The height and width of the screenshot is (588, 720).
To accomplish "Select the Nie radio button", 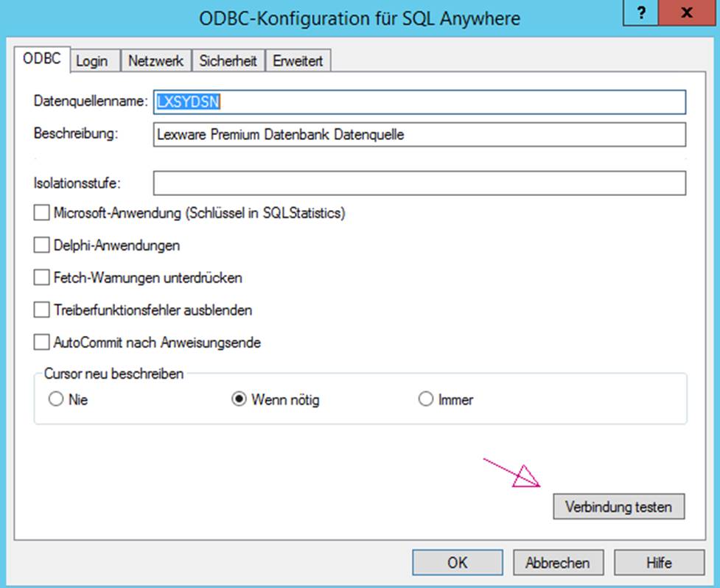I will point(55,399).
